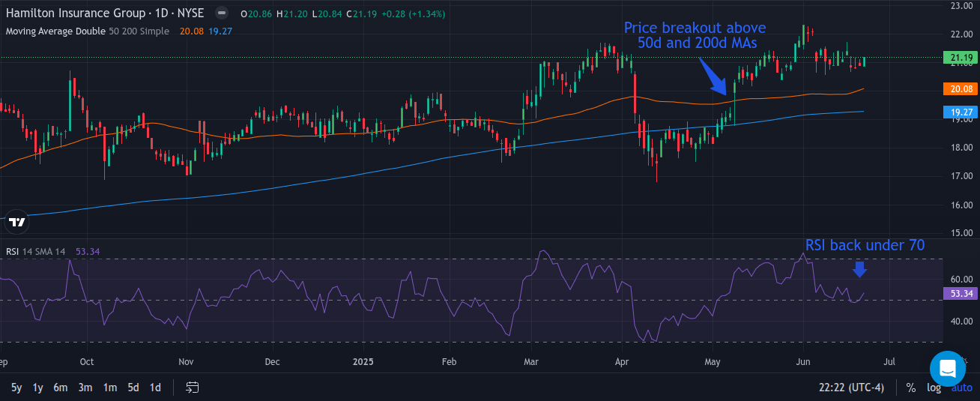Click the Dec time axis label
This screenshot has width=980, height=401.
[272, 362]
